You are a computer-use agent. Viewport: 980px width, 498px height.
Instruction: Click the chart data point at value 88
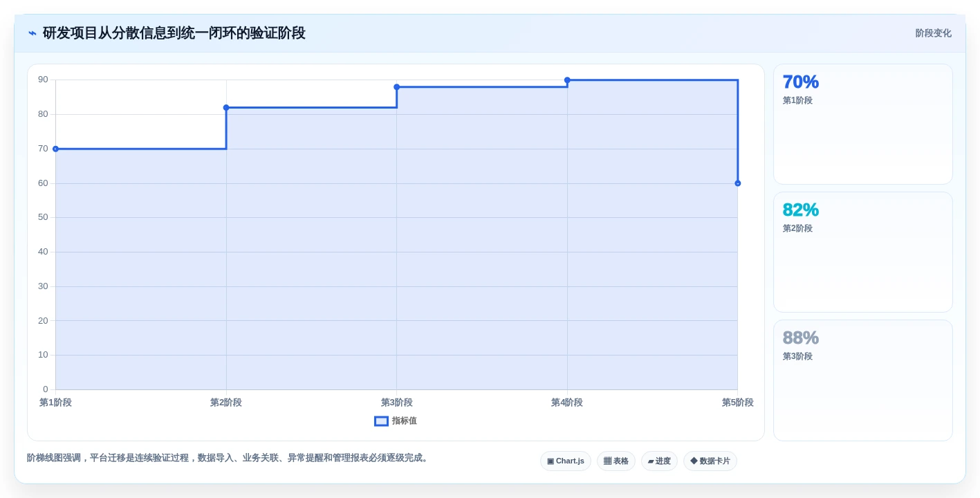pyautogui.click(x=397, y=87)
